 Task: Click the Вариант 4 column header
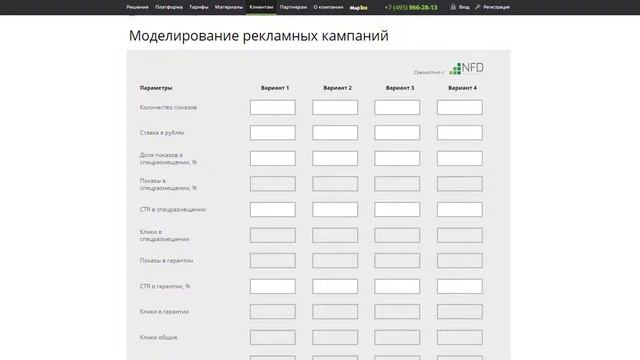pos(462,88)
